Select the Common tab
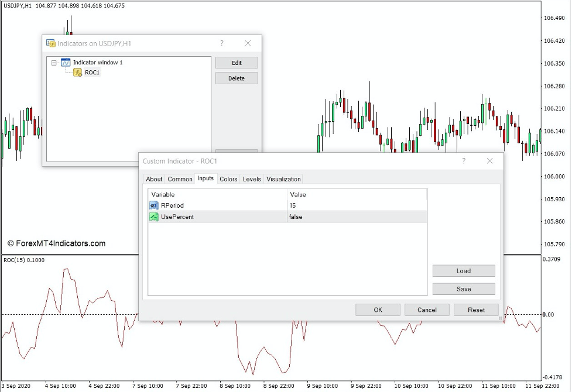The height and width of the screenshot is (392, 572). point(180,179)
